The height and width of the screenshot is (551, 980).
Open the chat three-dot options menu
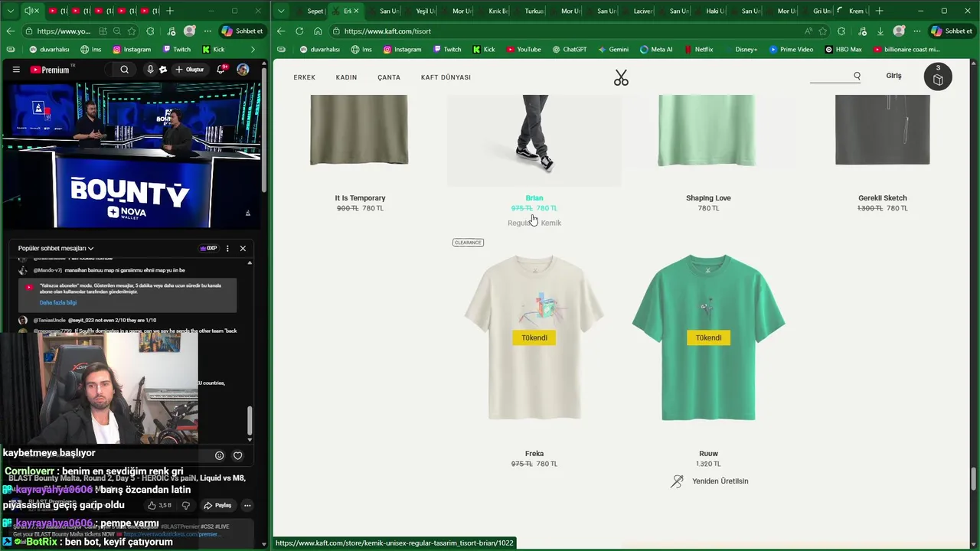[x=227, y=249]
